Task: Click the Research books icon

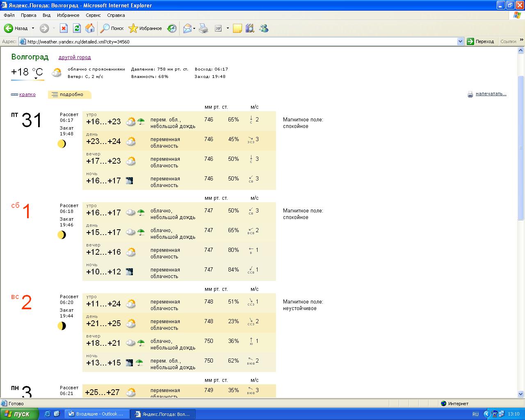Action: (250, 28)
